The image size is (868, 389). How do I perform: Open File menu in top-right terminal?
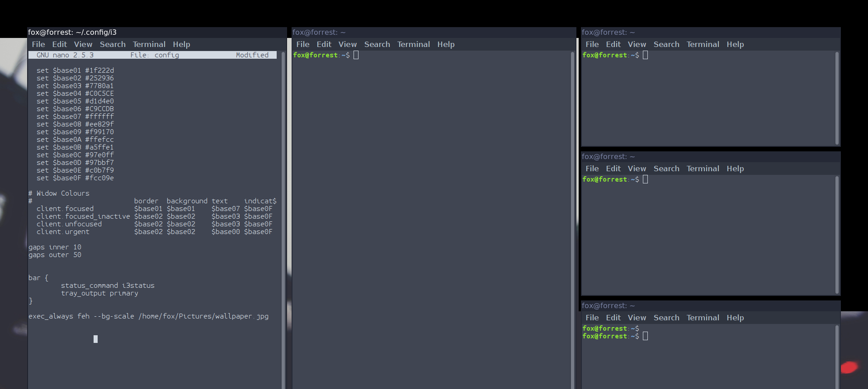[x=592, y=44]
